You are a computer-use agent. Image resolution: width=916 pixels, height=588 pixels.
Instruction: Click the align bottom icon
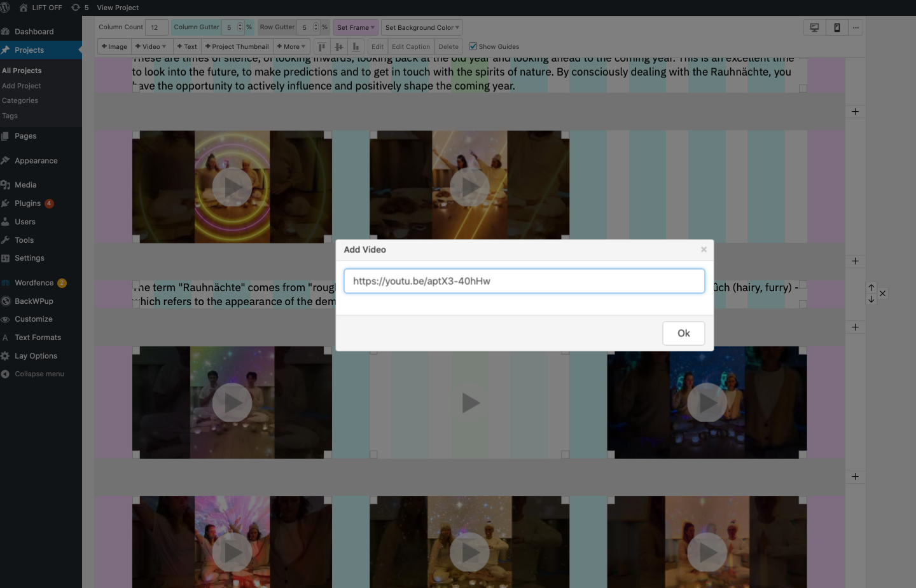click(356, 46)
